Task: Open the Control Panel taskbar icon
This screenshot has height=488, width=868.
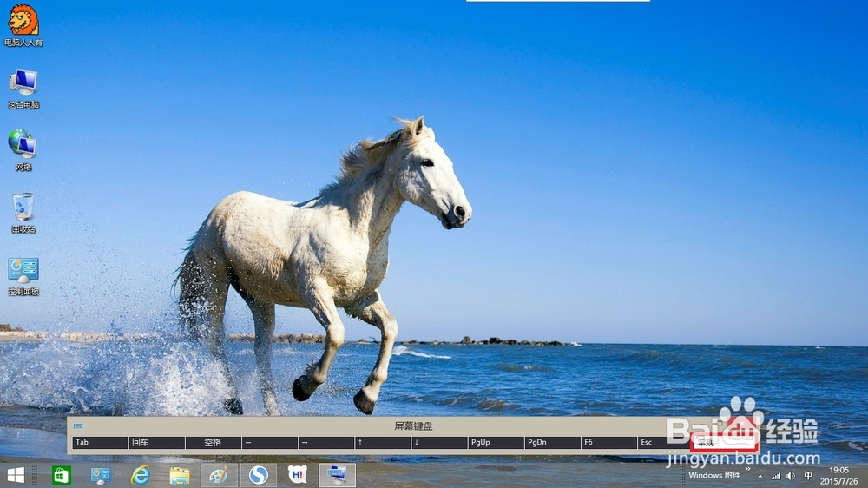Action: click(x=101, y=475)
